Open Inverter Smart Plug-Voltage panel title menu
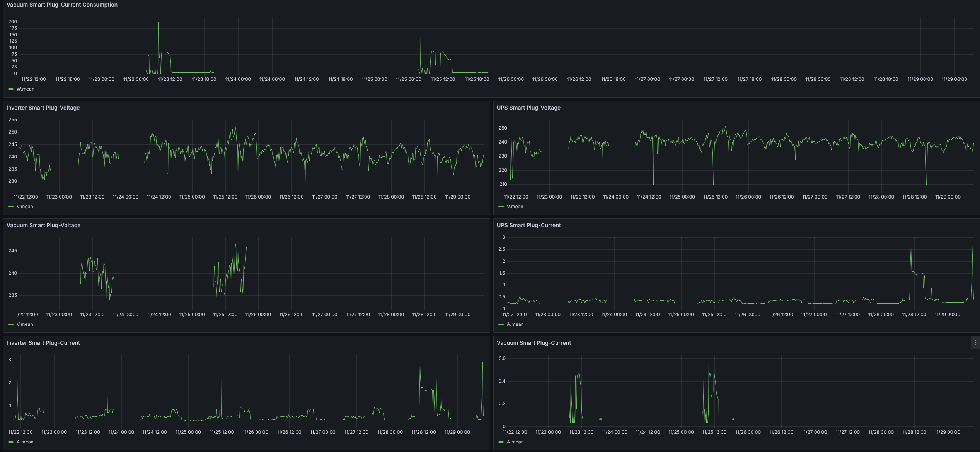 point(43,108)
